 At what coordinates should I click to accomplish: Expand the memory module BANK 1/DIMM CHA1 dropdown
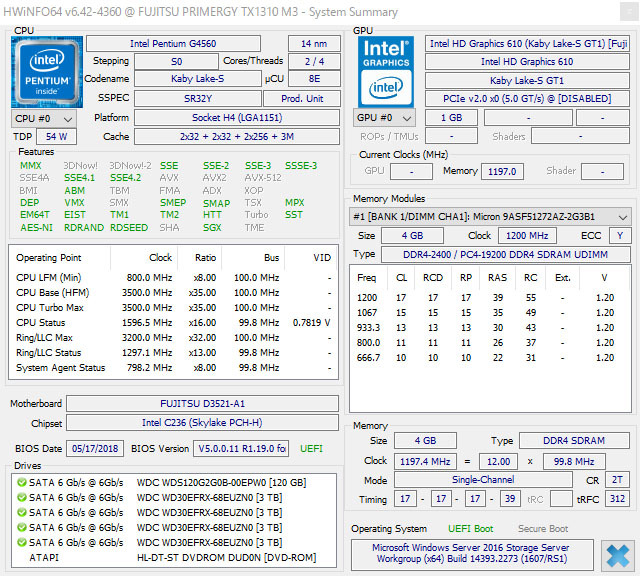490,217
